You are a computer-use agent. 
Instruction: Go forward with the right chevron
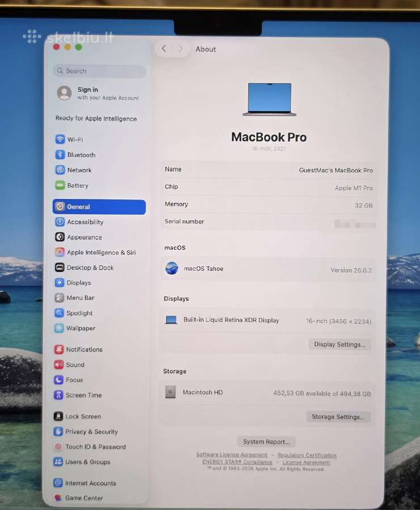pos(180,49)
